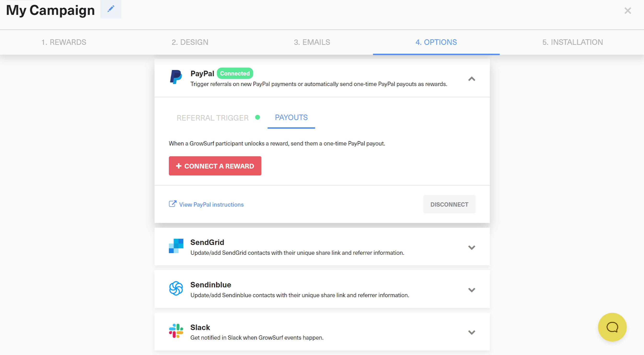Click the Slack logo icon
Viewport: 644px width, 355px height.
coord(176,331)
